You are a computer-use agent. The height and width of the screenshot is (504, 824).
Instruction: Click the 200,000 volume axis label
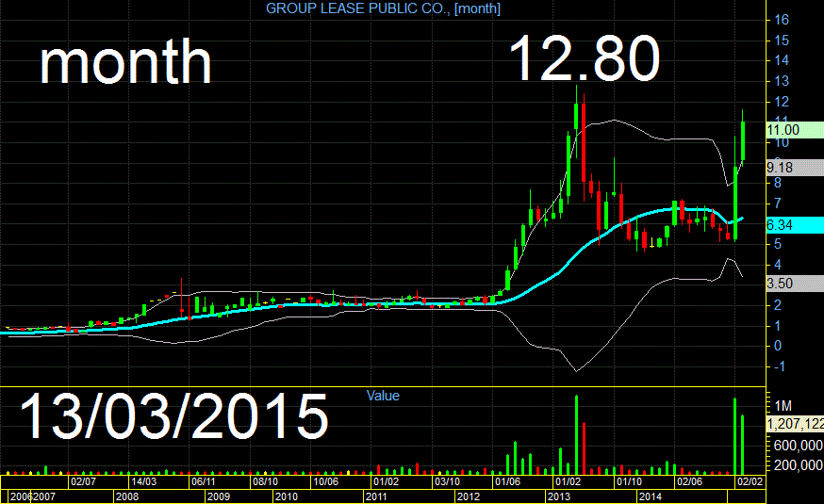point(799,465)
